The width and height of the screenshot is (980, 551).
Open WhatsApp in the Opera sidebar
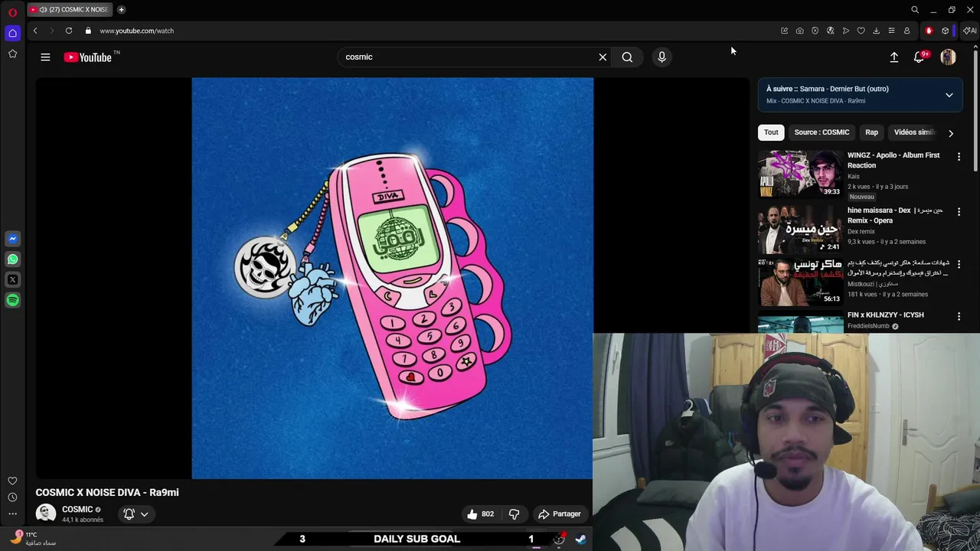coord(12,259)
